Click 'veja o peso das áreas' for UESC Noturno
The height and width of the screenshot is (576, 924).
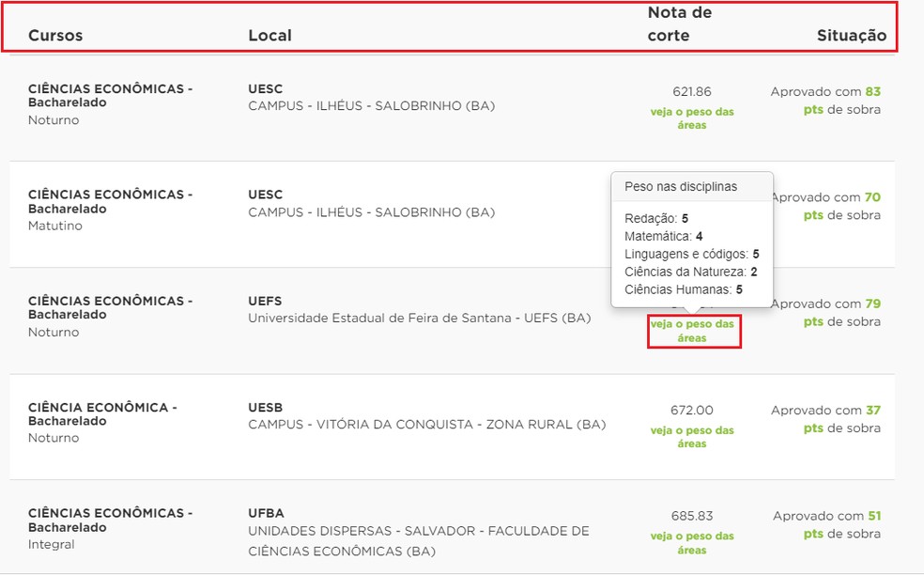point(694,117)
